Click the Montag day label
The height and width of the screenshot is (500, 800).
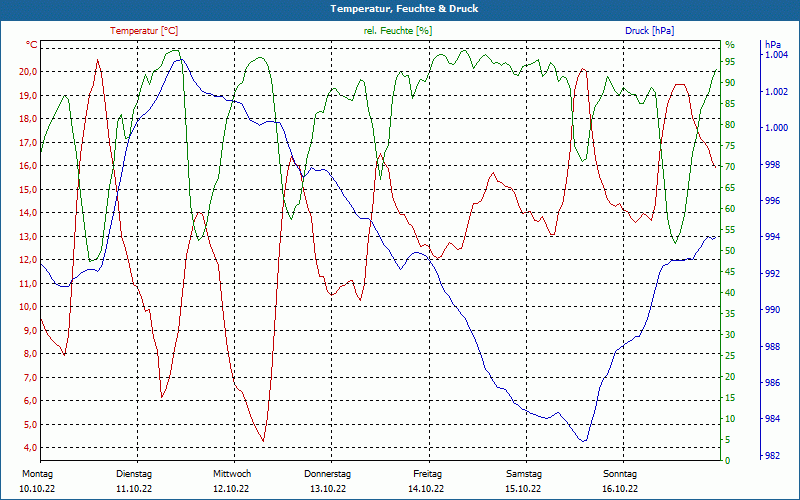tap(38, 474)
